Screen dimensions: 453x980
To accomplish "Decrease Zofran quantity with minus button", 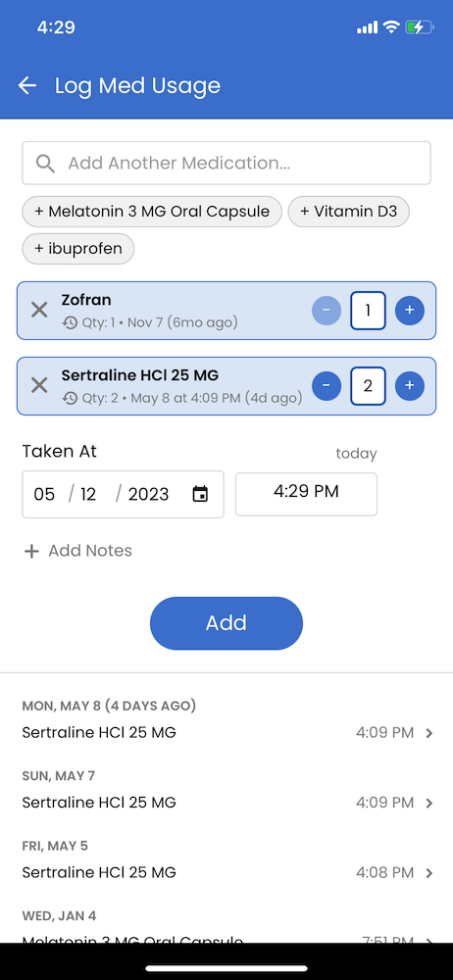I will 327,310.
